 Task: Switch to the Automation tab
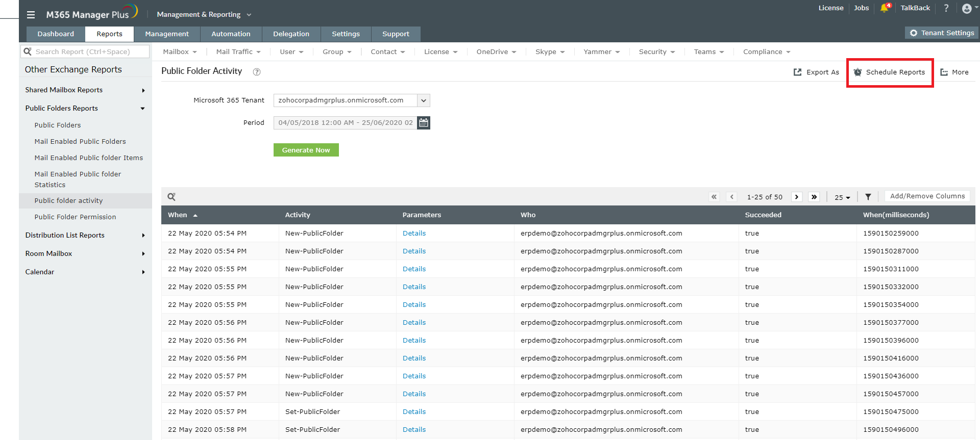231,34
